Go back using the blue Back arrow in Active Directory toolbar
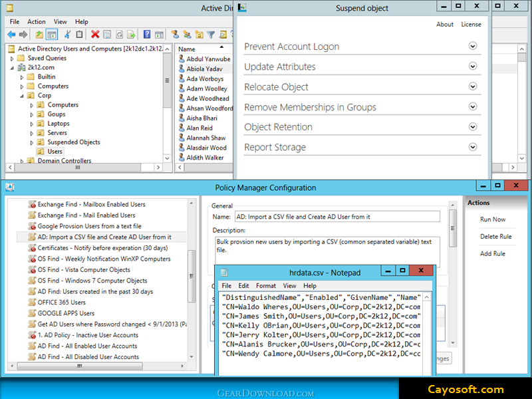Image resolution: width=532 pixels, height=399 pixels. 11,35
